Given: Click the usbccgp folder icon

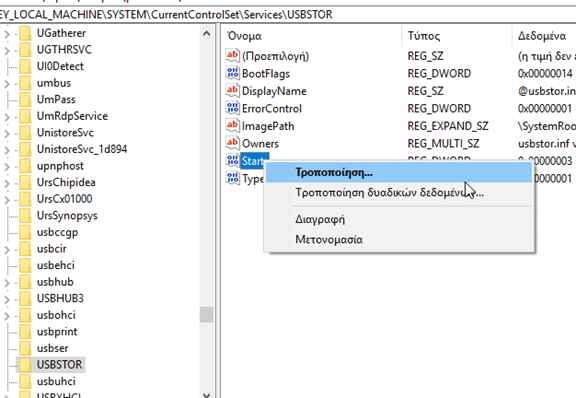Looking at the screenshot, I should click(x=25, y=232).
